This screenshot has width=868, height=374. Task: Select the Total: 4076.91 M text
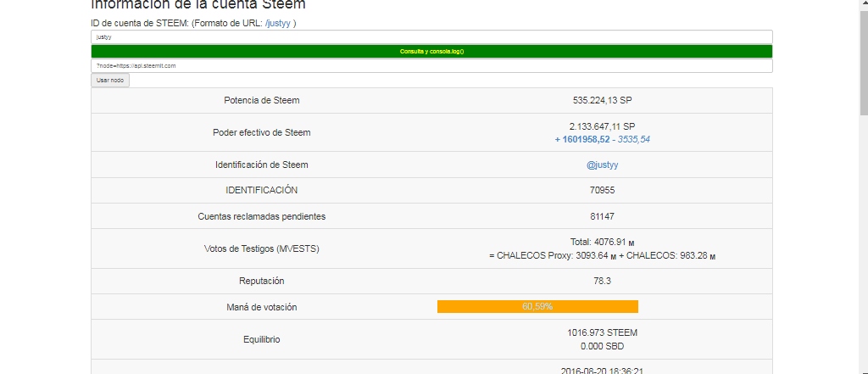(x=603, y=243)
